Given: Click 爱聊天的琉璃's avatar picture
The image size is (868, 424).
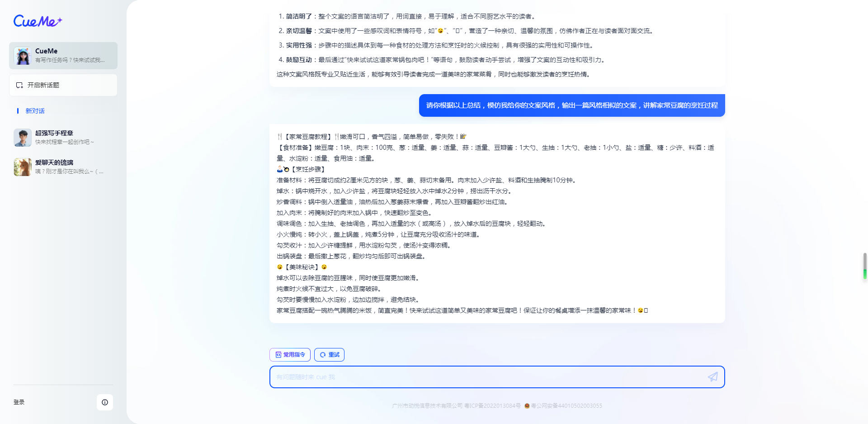Looking at the screenshot, I should (x=22, y=167).
